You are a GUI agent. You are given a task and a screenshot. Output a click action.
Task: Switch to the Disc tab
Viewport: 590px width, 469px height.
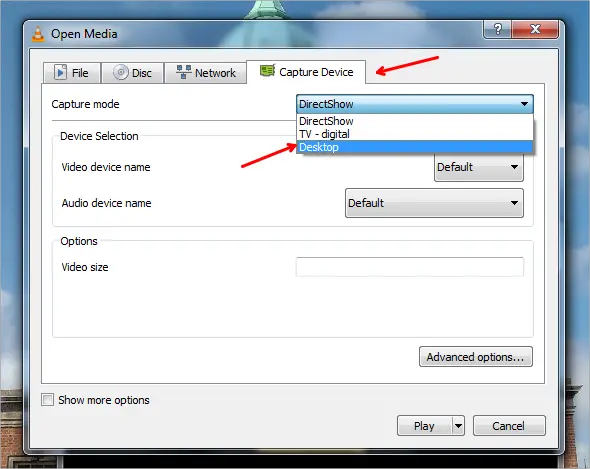pyautogui.click(x=132, y=73)
